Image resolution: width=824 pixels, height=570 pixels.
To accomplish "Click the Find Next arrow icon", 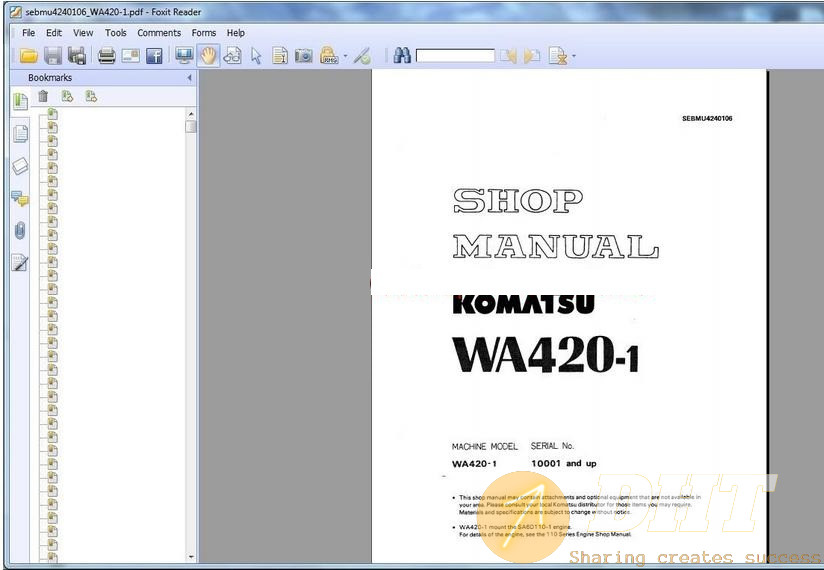I will pyautogui.click(x=532, y=56).
